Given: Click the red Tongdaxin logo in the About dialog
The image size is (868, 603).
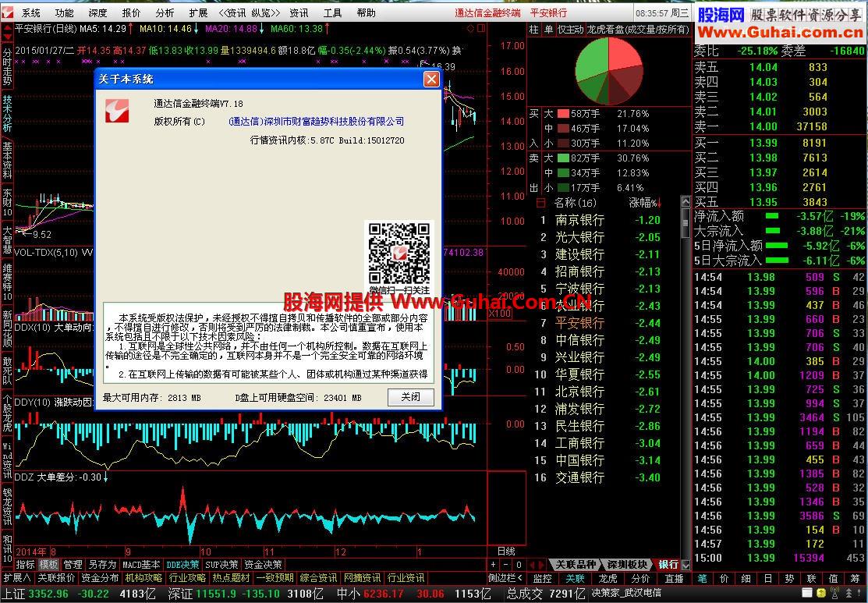Looking at the screenshot, I should click(x=117, y=111).
